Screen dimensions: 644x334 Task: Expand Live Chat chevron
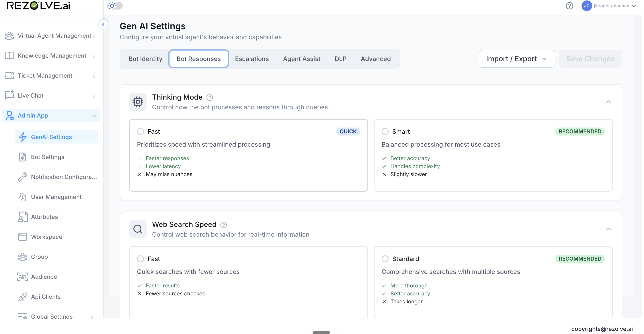94,96
